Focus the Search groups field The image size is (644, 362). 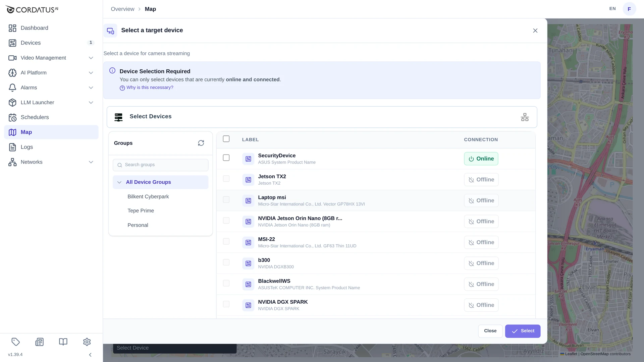(x=160, y=165)
